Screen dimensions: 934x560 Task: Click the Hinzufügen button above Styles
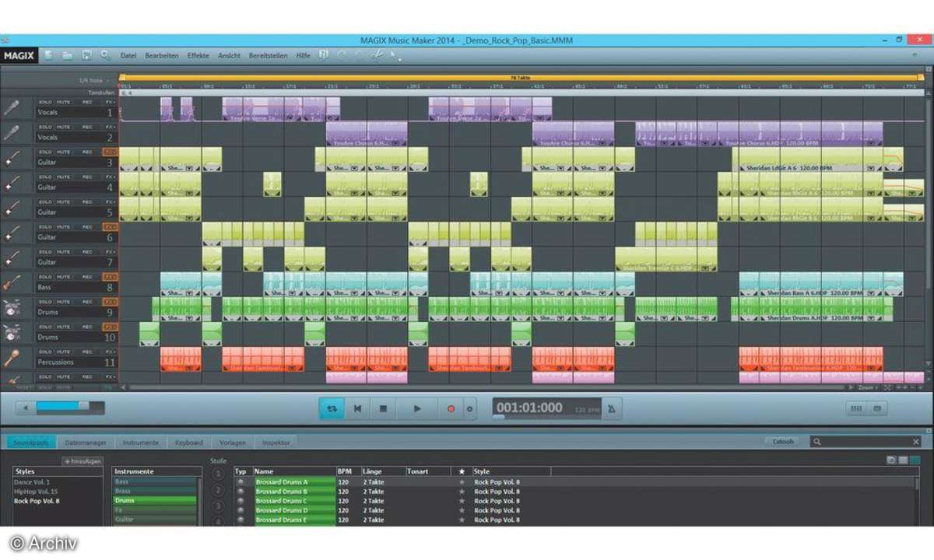83,461
